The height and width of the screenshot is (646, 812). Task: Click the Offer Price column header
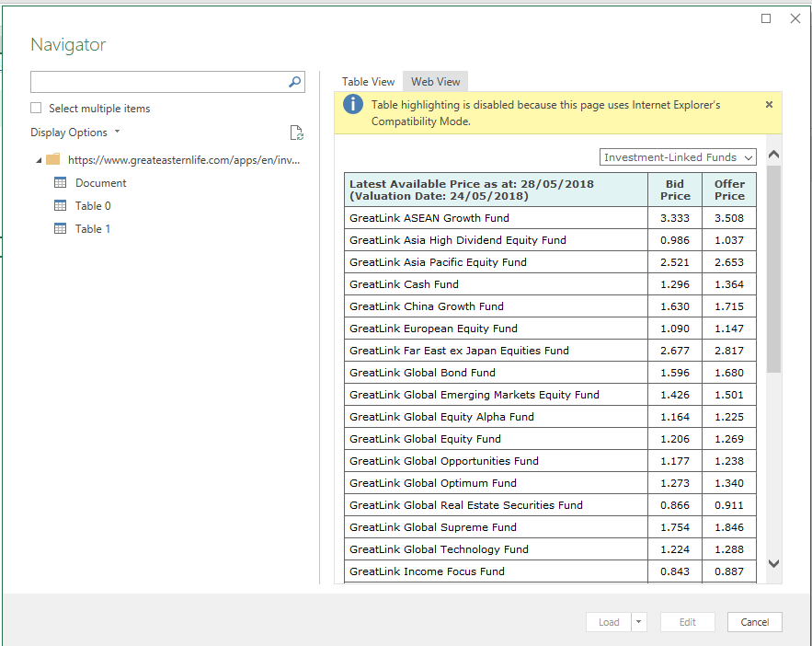pos(729,190)
